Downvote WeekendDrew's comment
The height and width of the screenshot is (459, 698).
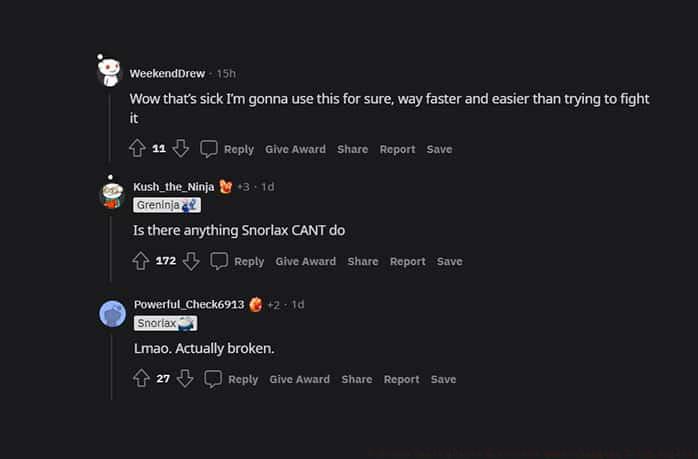(181, 149)
